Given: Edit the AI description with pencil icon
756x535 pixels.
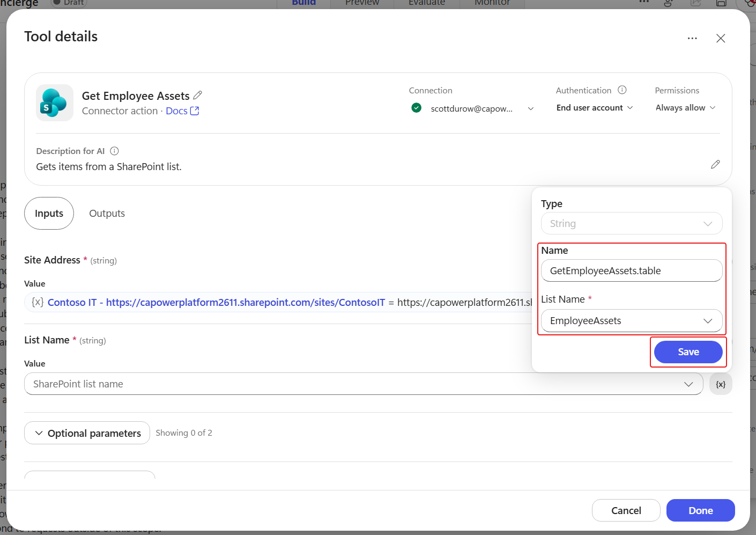Looking at the screenshot, I should coord(715,164).
